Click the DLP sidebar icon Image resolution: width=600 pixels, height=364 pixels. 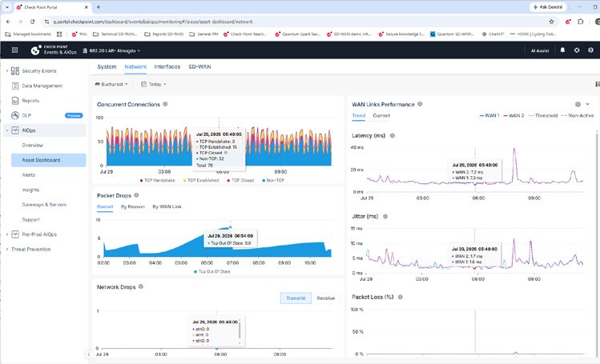pos(15,115)
